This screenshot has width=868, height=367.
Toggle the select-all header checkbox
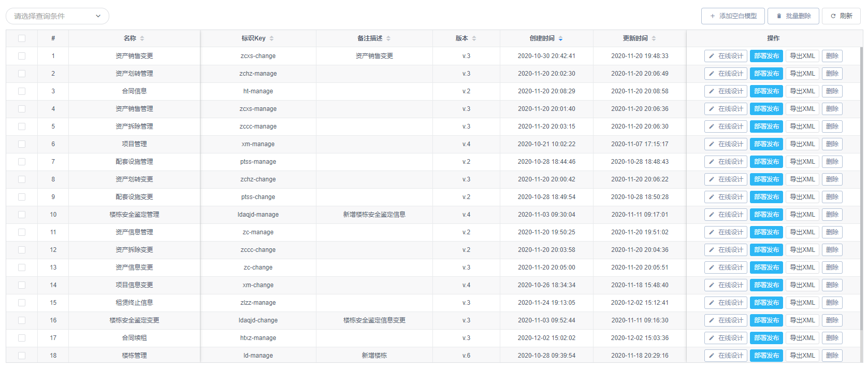pos(22,38)
